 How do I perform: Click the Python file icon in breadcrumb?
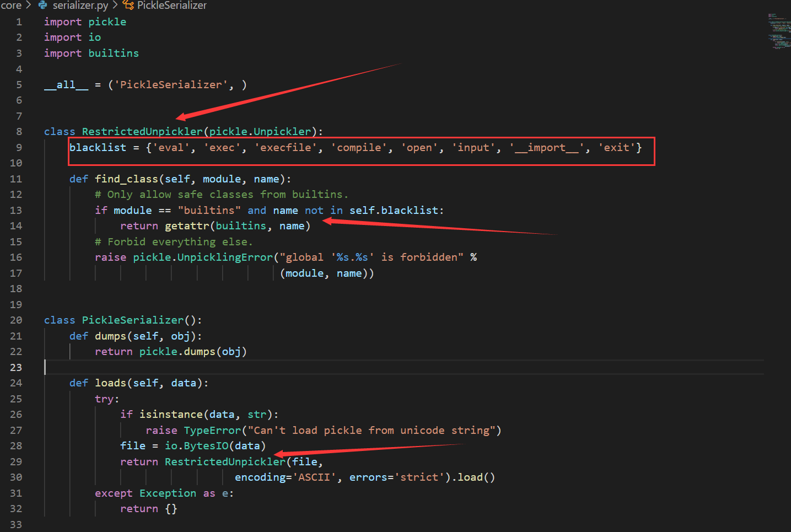coord(43,6)
